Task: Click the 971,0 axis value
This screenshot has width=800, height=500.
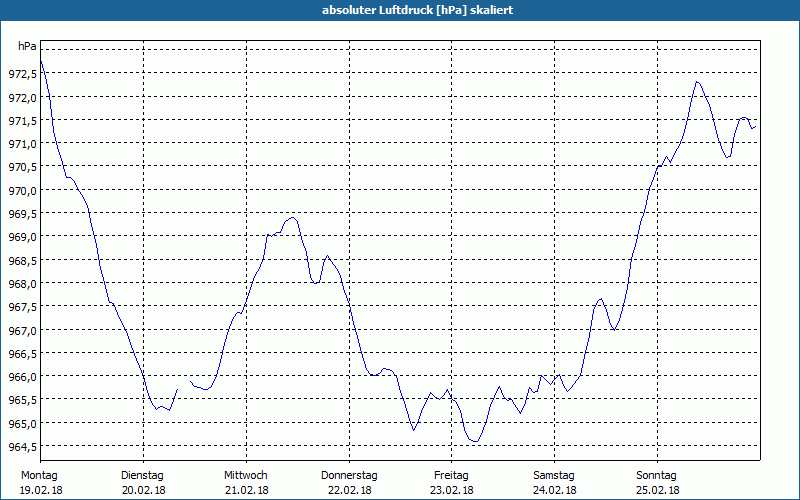Action: tap(23, 144)
